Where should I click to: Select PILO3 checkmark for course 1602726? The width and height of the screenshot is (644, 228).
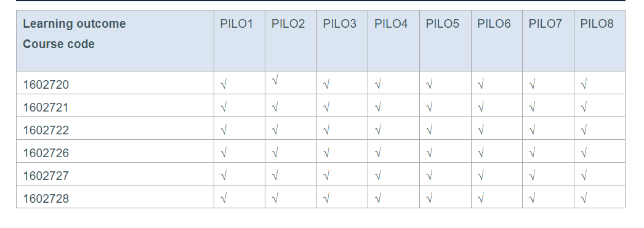tap(326, 153)
